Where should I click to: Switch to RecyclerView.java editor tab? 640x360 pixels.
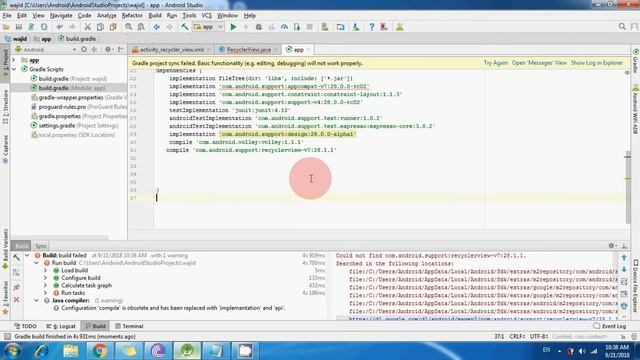(248, 49)
